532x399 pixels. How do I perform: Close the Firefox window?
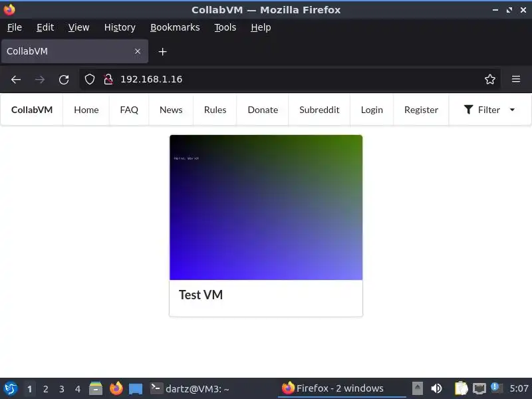tap(523, 10)
